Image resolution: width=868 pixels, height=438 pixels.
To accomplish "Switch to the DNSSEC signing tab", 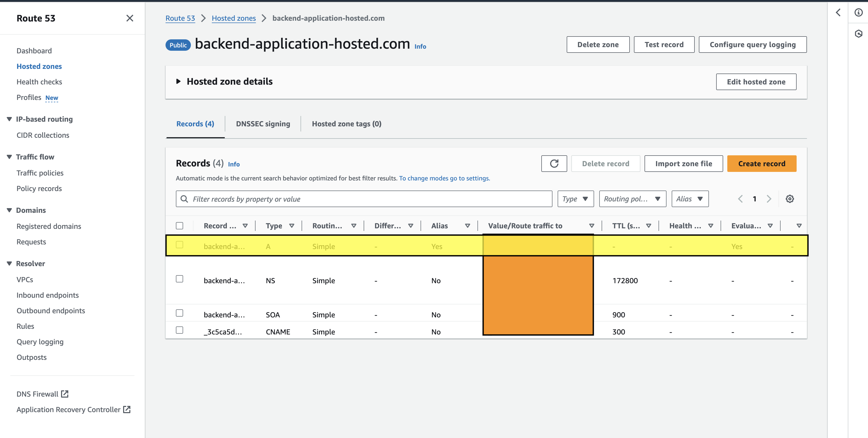I will (x=263, y=124).
